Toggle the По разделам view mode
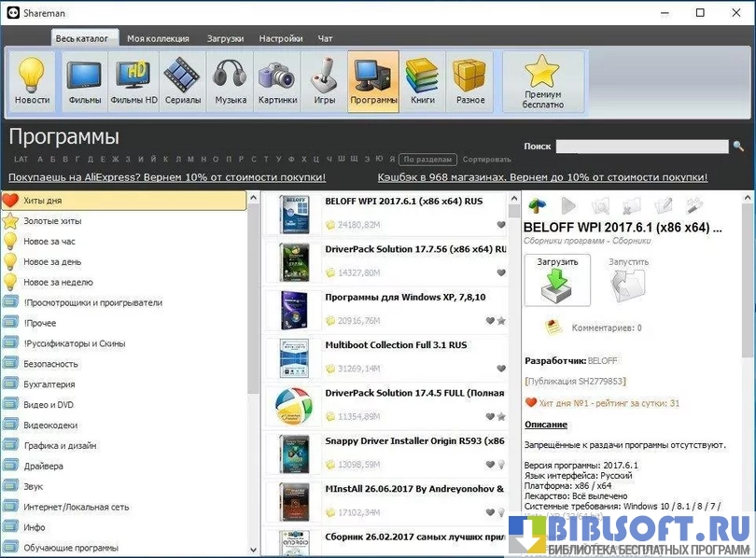Image resolution: width=756 pixels, height=558 pixels. tap(430, 160)
